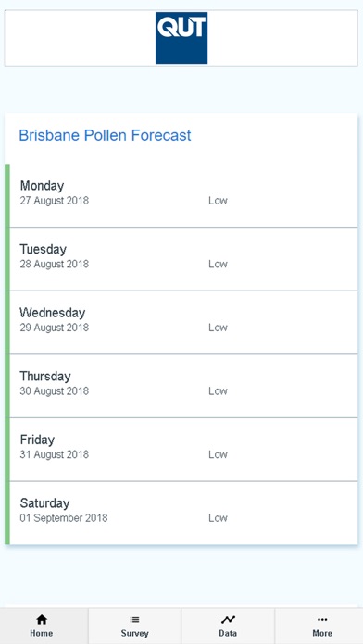Switch to the Survey tab label
This screenshot has height=644, width=363.
pos(134,633)
